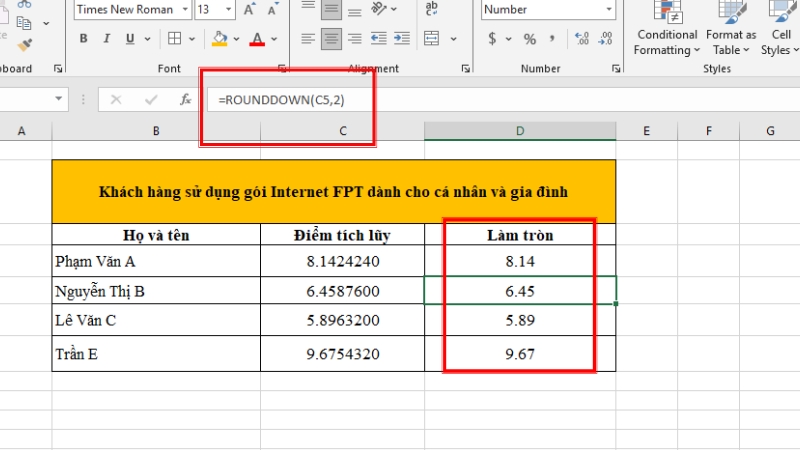Open Cell Styles gallery
The image size is (800, 450).
point(780,29)
